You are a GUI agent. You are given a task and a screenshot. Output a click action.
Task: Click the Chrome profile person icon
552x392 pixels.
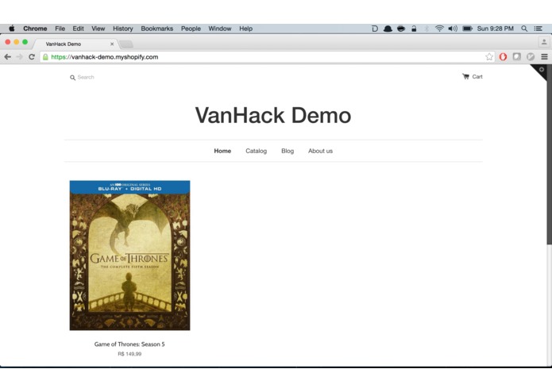[x=544, y=42]
